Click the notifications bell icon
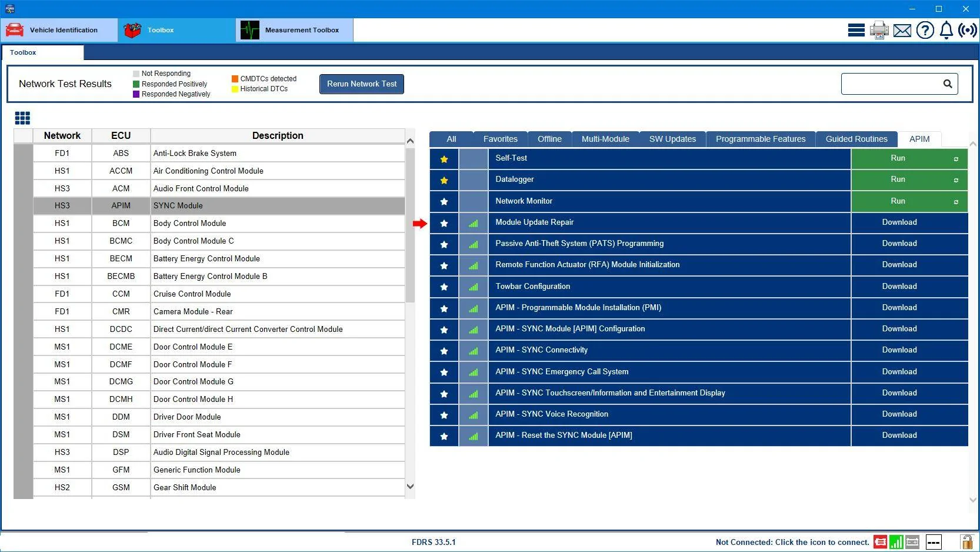The height and width of the screenshot is (552, 980). [946, 30]
